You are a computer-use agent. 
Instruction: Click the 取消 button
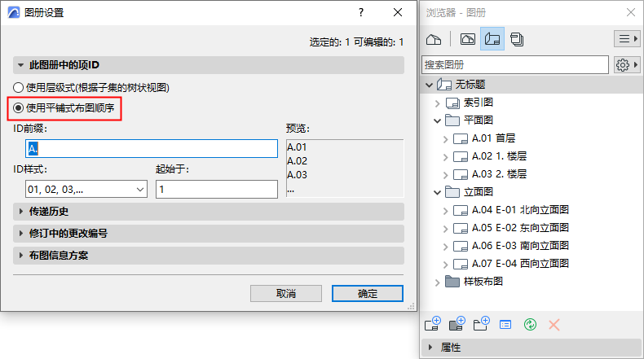286,293
